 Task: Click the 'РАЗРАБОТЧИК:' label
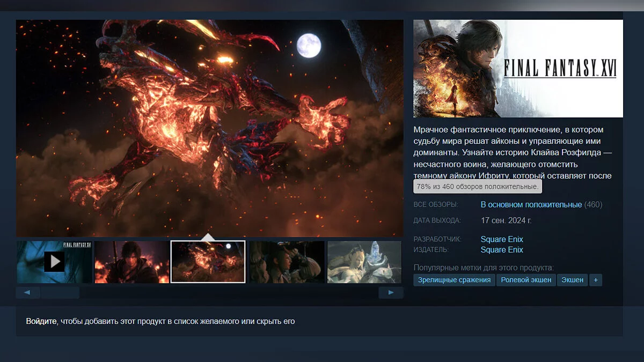click(437, 239)
